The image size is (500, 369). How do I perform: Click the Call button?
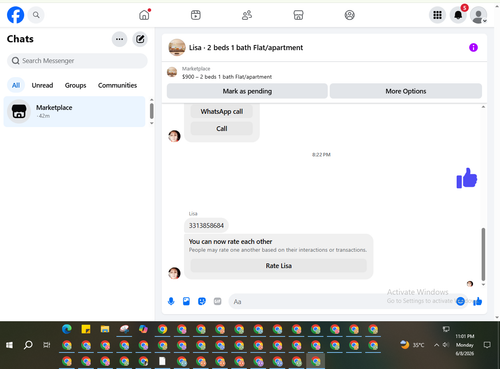pyautogui.click(x=222, y=128)
